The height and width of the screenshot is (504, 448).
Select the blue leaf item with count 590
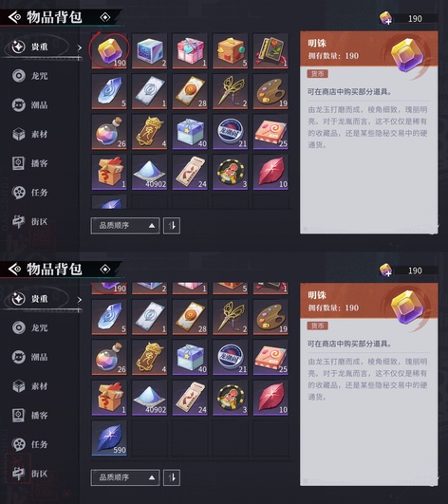coord(109,438)
